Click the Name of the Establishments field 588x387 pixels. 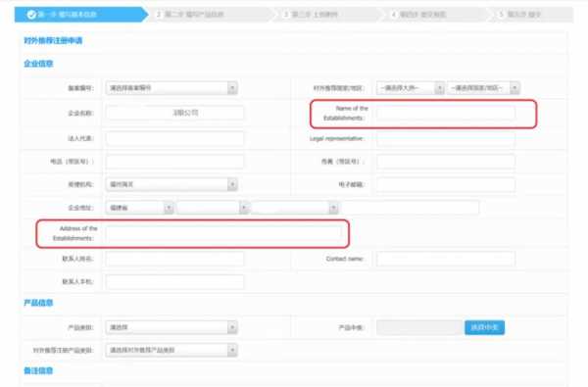pos(446,113)
